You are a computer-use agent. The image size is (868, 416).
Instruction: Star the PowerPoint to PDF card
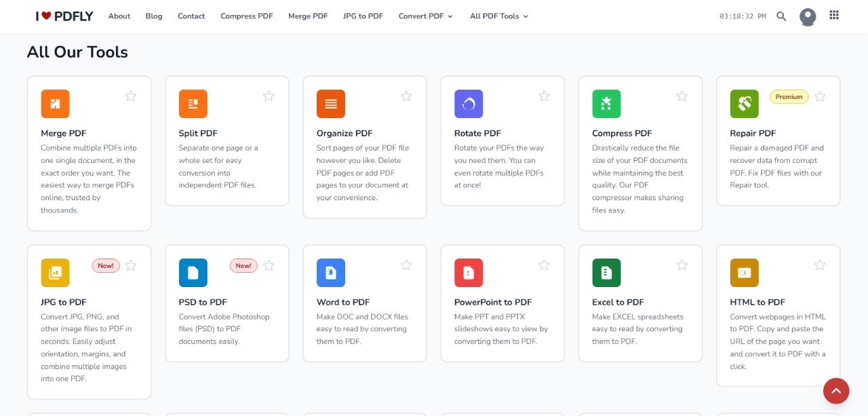tap(544, 265)
